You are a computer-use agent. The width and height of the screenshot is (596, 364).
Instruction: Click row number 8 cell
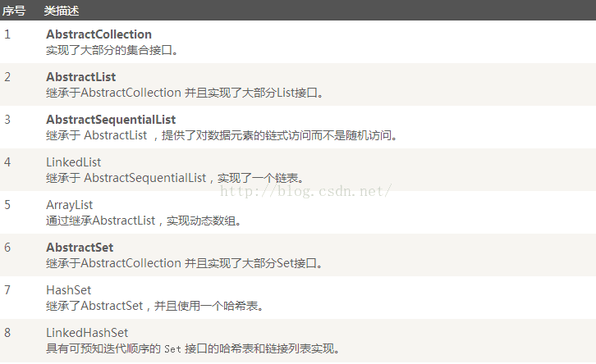tap(7, 333)
